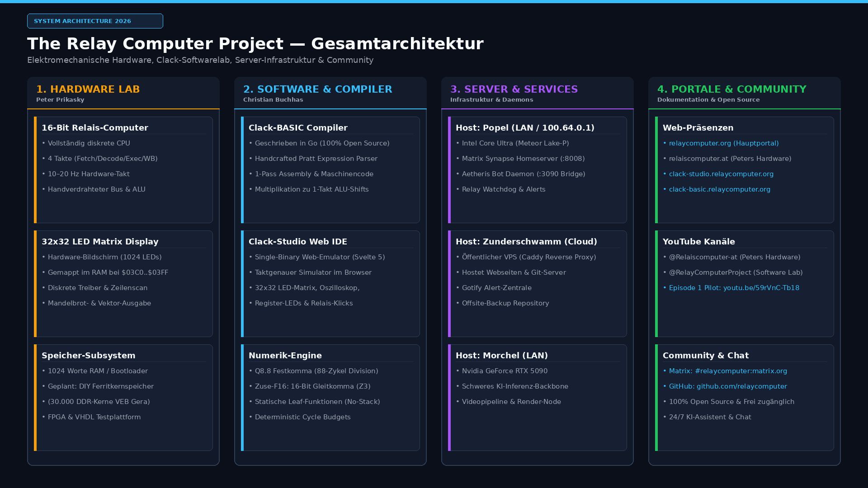Open the Matrix #relaycomputer:matrix.org link
Image resolution: width=868 pixels, height=488 pixels.
point(728,371)
